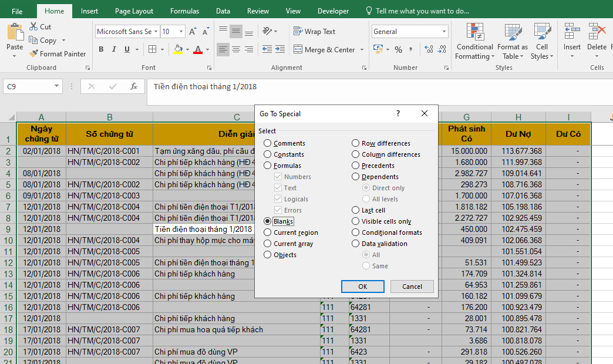Image resolution: width=613 pixels, height=364 pixels.
Task: Open the Name Box dropdown arrow
Action: pyautogui.click(x=57, y=87)
